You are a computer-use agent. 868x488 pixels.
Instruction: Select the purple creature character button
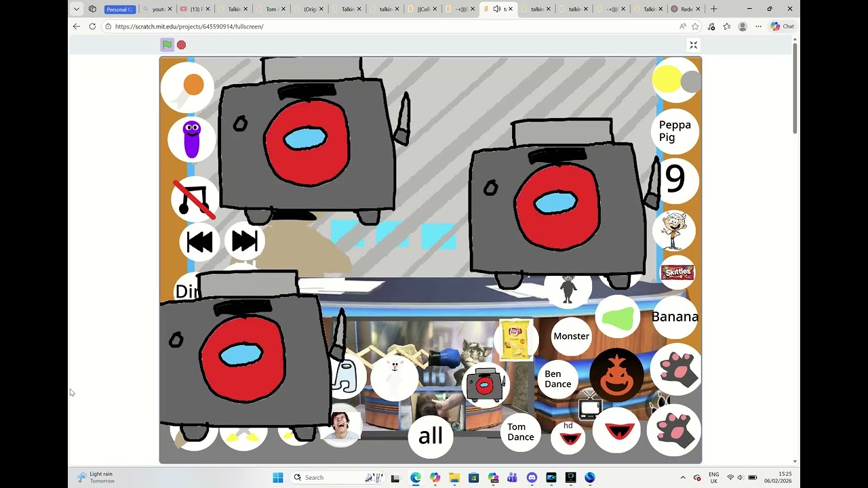192,140
